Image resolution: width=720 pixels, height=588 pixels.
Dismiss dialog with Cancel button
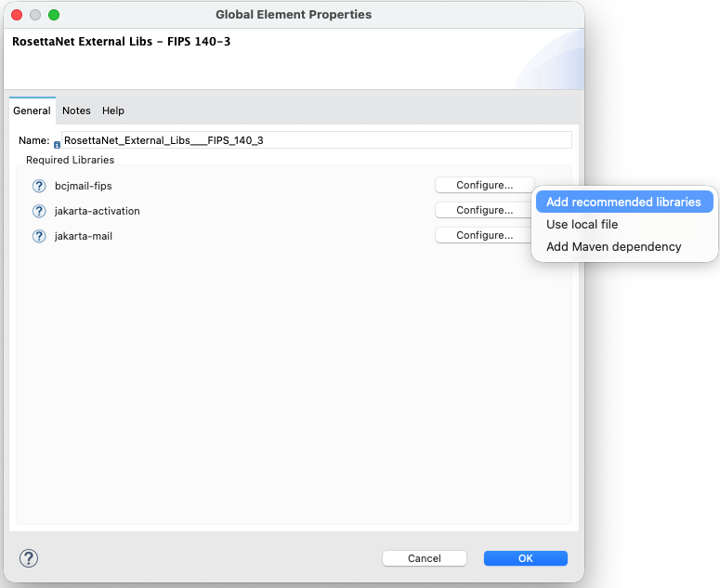(425, 558)
